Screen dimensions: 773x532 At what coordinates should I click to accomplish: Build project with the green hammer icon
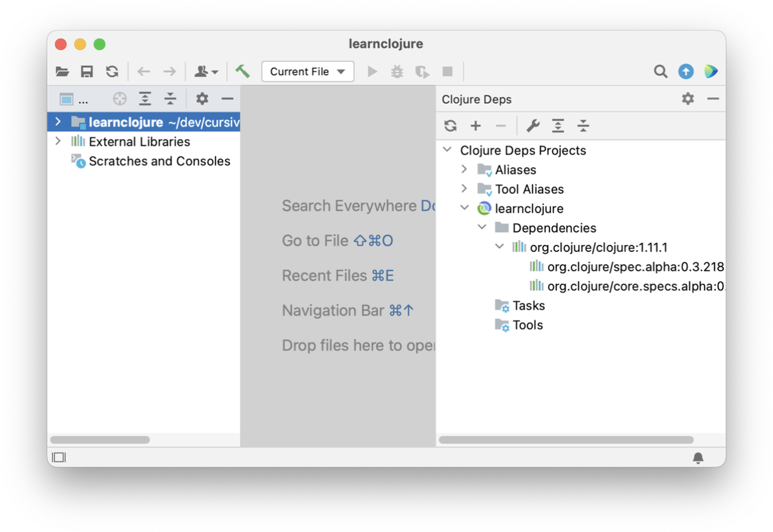pos(242,72)
